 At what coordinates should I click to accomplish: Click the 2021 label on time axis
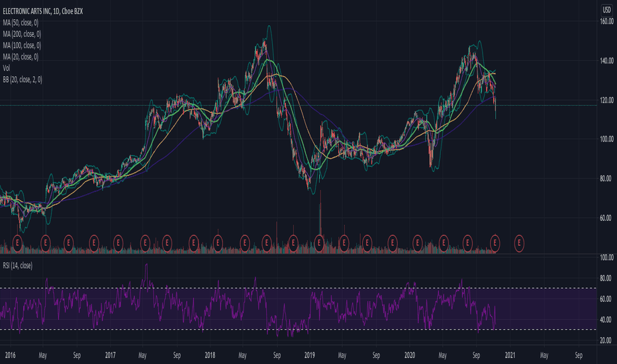click(x=510, y=355)
